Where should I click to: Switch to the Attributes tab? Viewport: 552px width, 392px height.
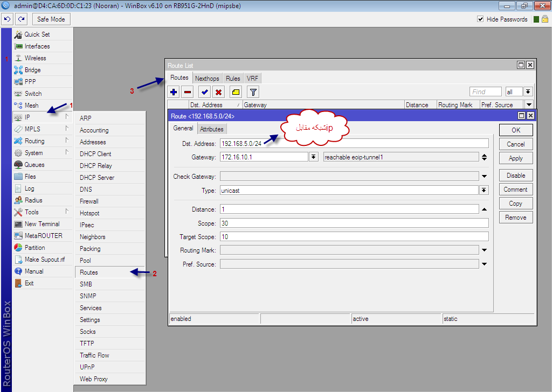pyautogui.click(x=211, y=129)
